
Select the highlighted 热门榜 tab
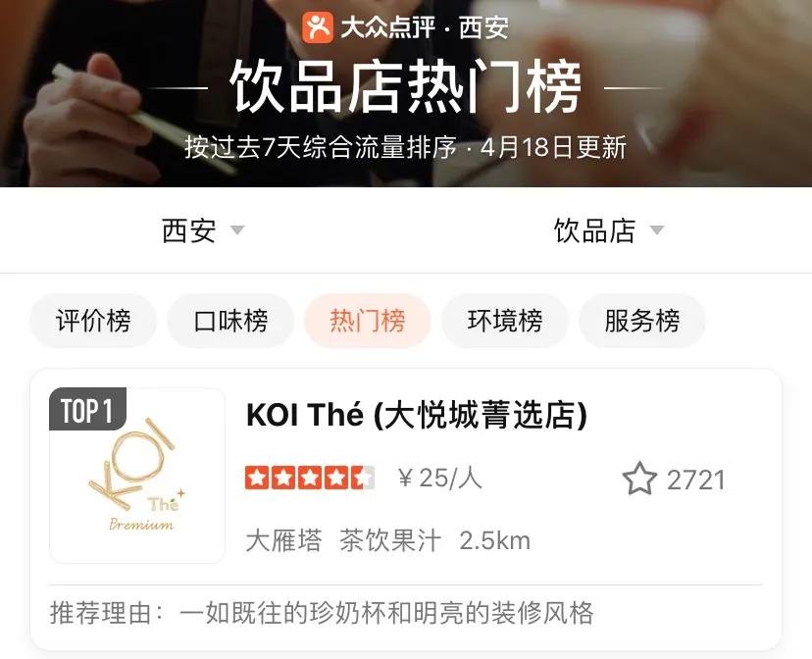point(368,321)
